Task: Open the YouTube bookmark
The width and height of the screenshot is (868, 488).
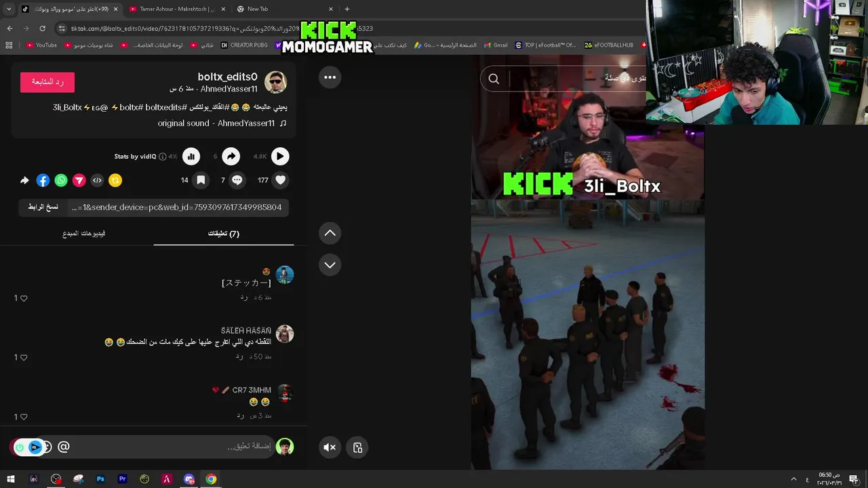Action: coord(41,45)
